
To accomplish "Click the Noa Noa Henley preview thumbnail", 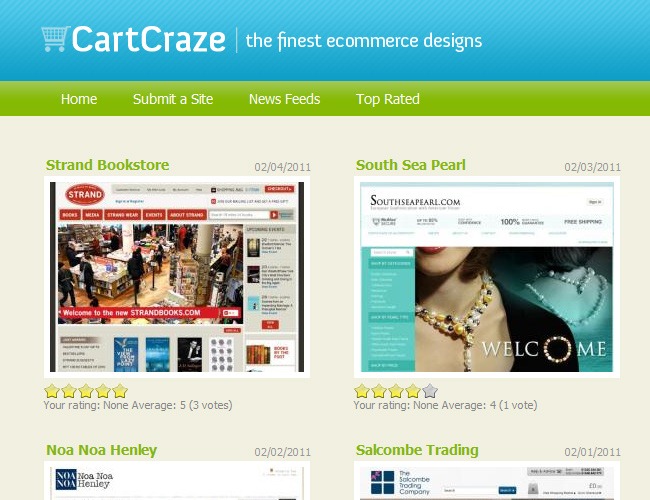I will [177, 482].
